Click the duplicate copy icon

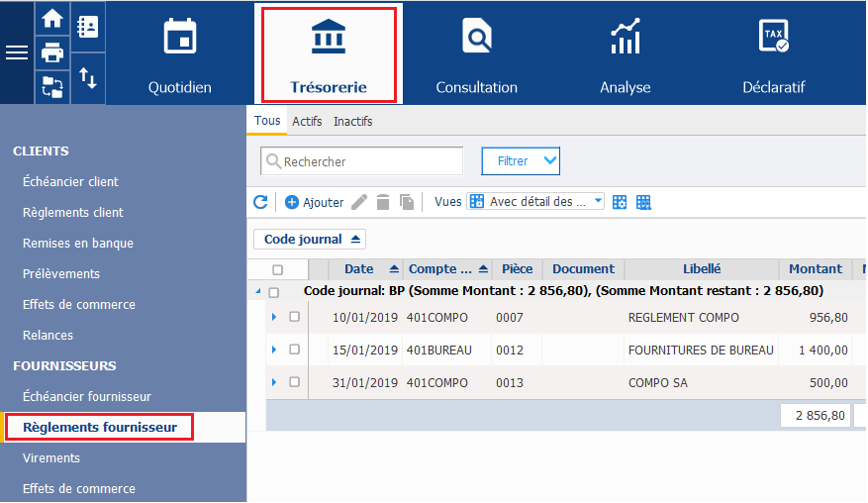point(407,202)
